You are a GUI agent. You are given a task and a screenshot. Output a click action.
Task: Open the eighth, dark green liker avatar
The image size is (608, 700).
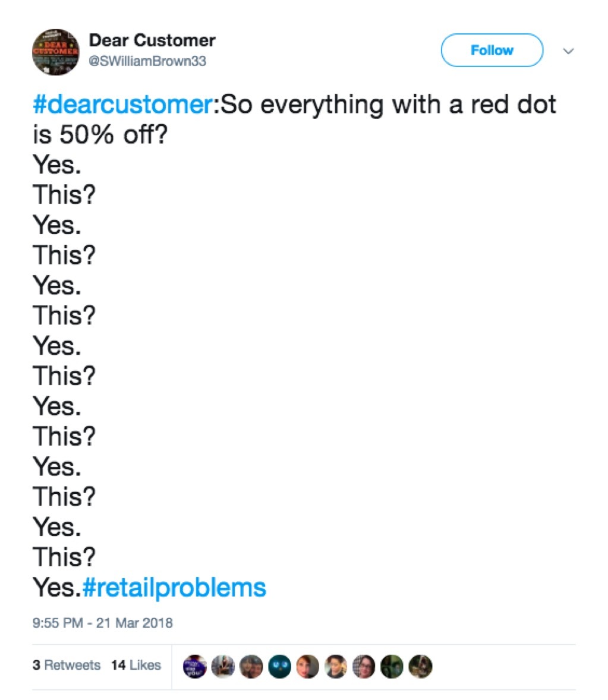(392, 666)
